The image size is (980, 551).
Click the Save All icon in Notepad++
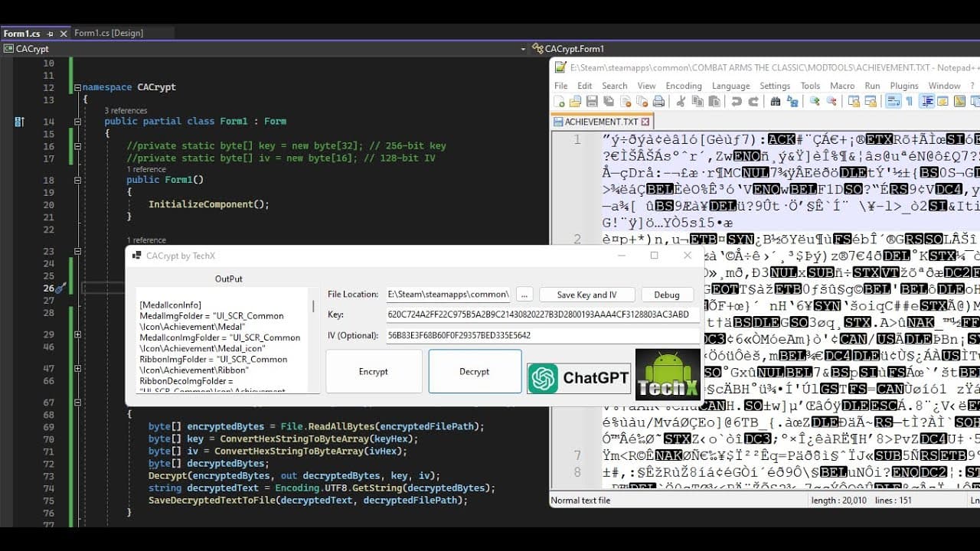pyautogui.click(x=608, y=102)
